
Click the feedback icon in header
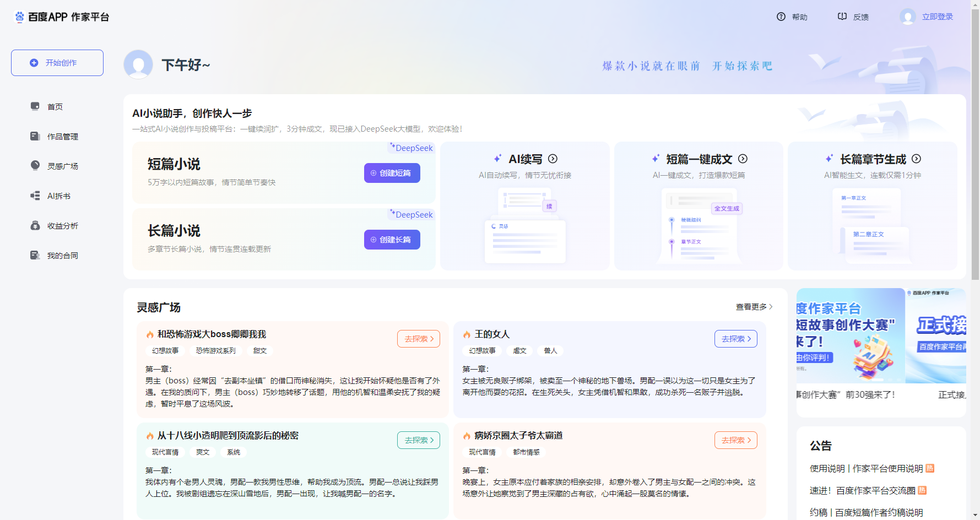842,17
